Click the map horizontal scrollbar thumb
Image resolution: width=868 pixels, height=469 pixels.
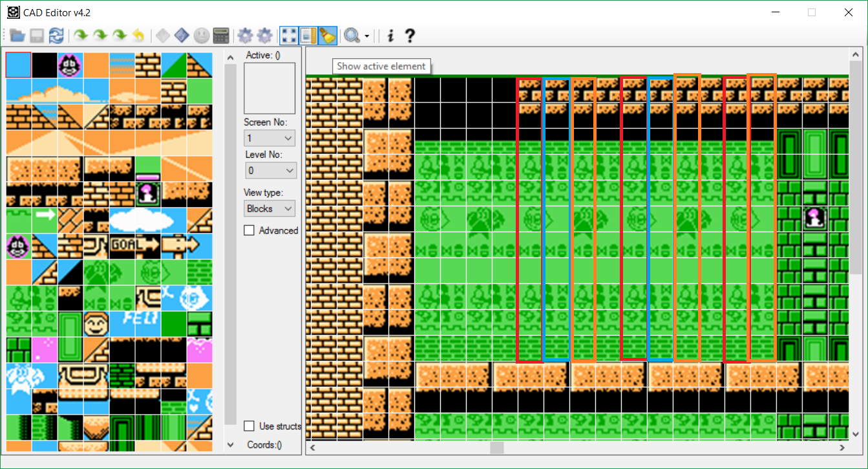pyautogui.click(x=496, y=448)
